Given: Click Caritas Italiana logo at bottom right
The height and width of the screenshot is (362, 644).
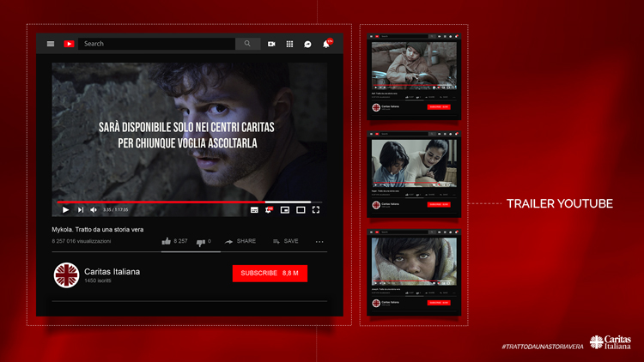Looking at the screenshot, I should pyautogui.click(x=611, y=342).
